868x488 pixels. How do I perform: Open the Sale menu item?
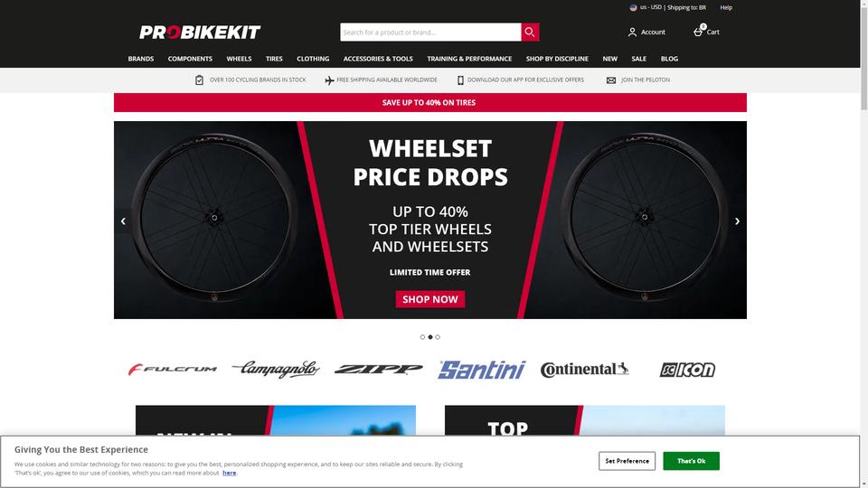[x=639, y=59]
